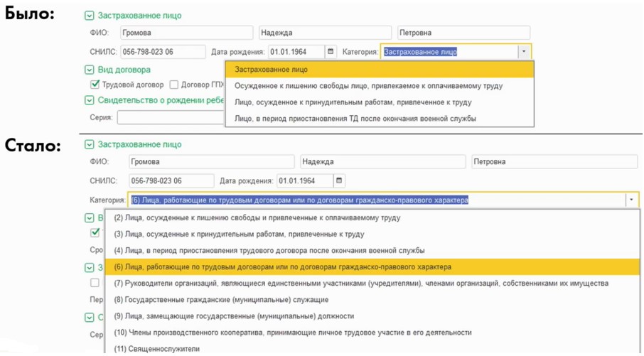The height and width of the screenshot is (356, 644).
Task: Select 'Лицо, осужденное к принудительным работам' option
Action: [380, 102]
